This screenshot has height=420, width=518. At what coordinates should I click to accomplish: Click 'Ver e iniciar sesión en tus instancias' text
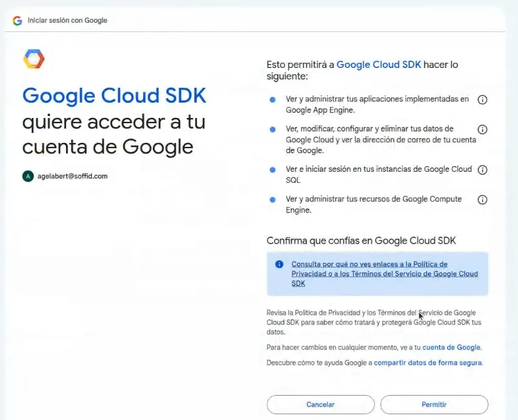[x=379, y=174]
